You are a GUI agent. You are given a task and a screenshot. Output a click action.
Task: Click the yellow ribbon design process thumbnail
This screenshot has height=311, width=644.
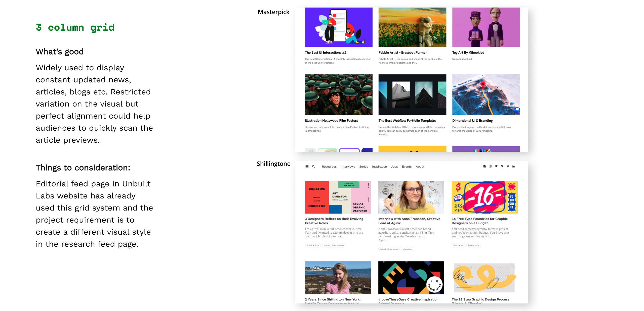(485, 278)
